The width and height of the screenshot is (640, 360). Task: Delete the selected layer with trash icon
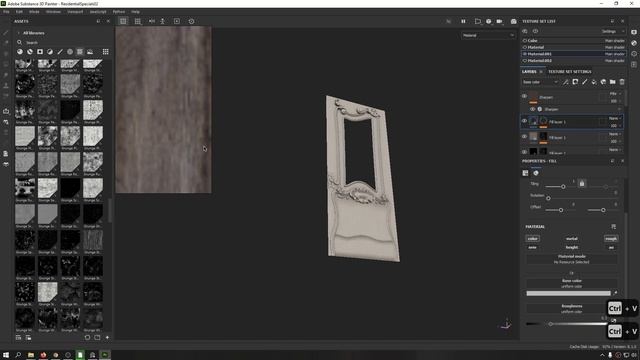(x=622, y=82)
